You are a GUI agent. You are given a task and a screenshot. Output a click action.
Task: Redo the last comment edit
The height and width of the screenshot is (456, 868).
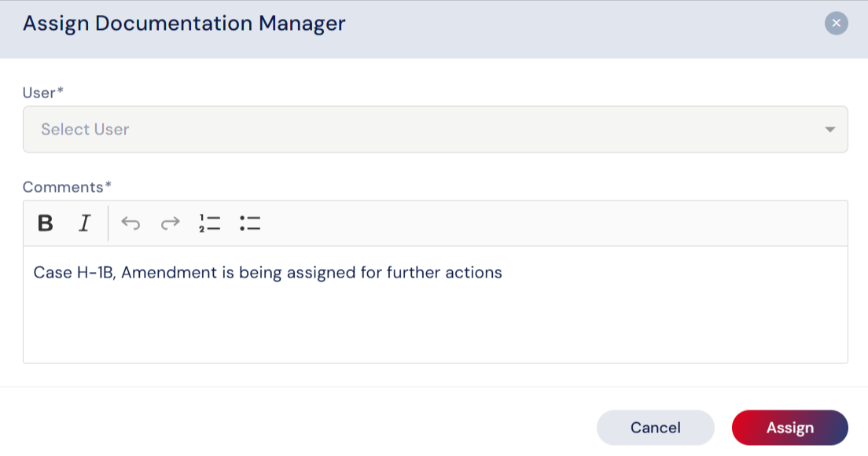pyautogui.click(x=170, y=223)
